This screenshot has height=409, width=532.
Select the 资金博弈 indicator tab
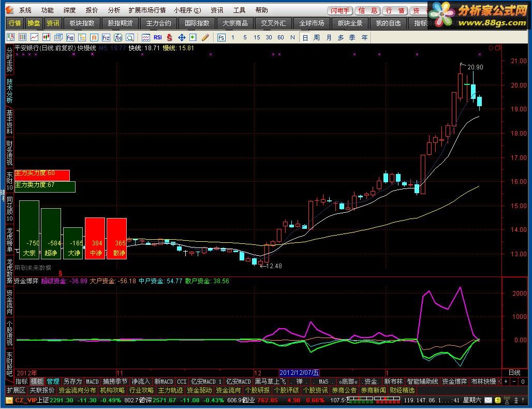point(455,382)
